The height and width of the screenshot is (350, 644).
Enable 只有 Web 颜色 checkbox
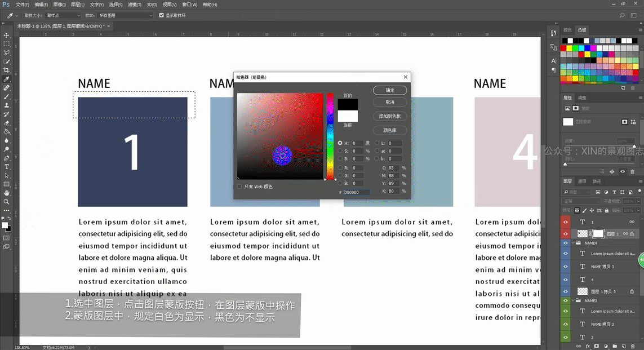239,187
